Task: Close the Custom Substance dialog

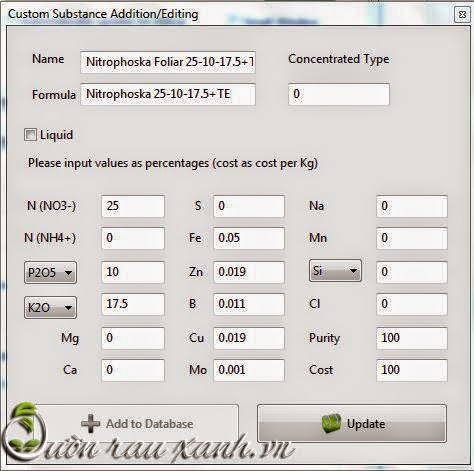Action: 462,15
